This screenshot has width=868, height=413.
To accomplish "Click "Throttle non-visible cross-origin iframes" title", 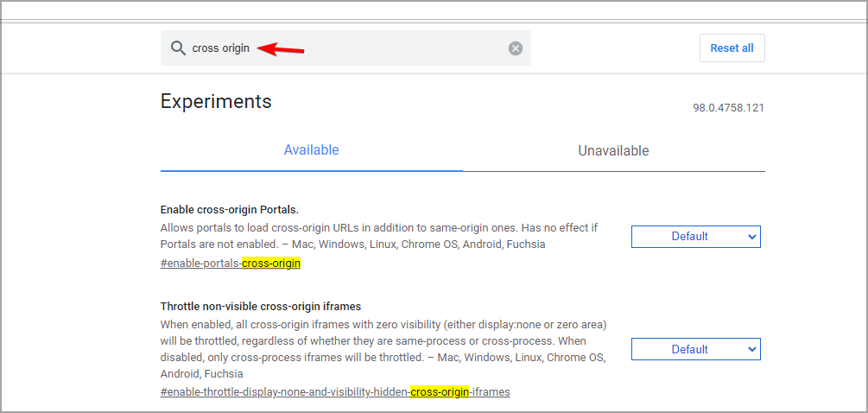I will 261,306.
